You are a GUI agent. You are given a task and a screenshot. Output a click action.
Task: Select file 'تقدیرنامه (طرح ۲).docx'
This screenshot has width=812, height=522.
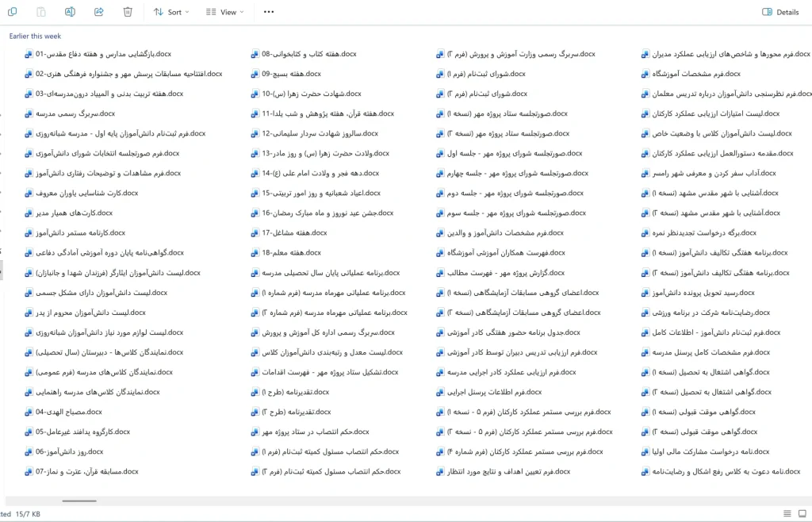point(290,413)
